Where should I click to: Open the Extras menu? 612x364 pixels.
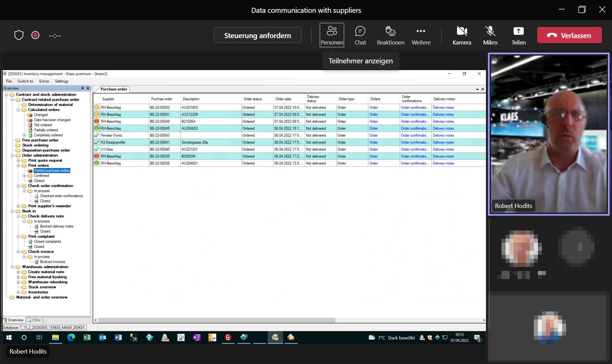[x=44, y=81]
